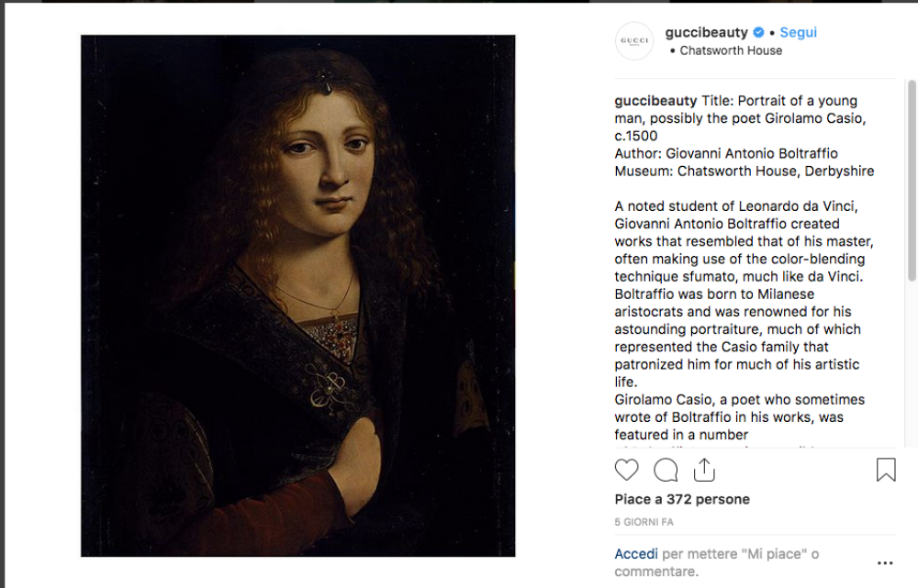This screenshot has height=588, width=918.
Task: Open comments via speech bubble icon
Action: click(x=666, y=471)
